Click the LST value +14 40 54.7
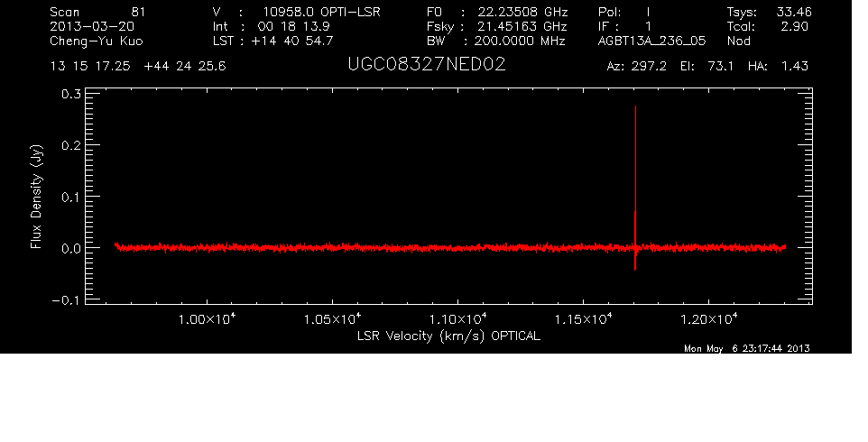Screen dimensions: 868x442 [x=292, y=41]
